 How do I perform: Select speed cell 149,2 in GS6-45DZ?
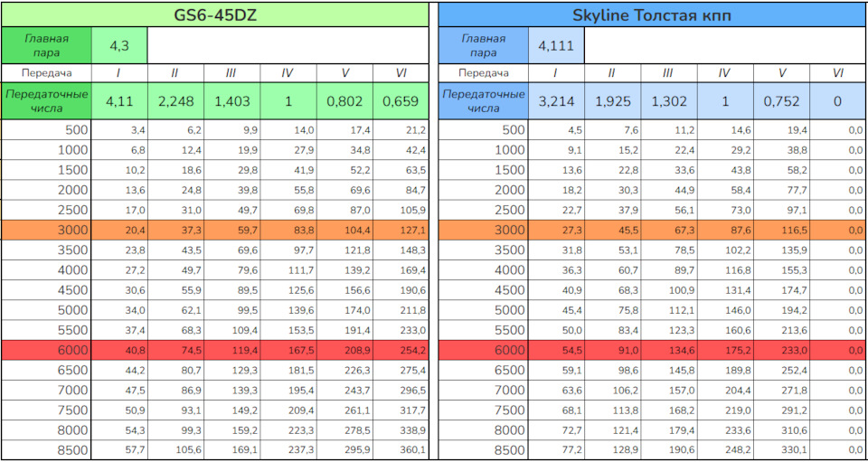tap(232, 410)
